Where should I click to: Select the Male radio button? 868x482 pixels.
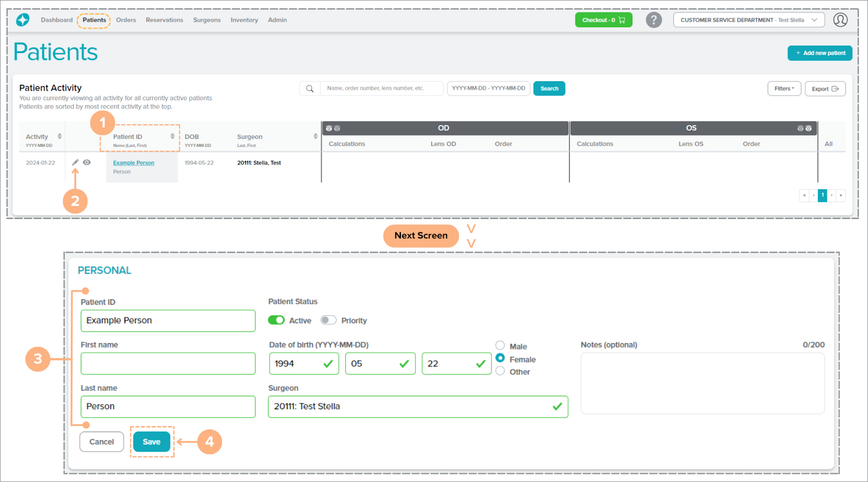pyautogui.click(x=500, y=345)
